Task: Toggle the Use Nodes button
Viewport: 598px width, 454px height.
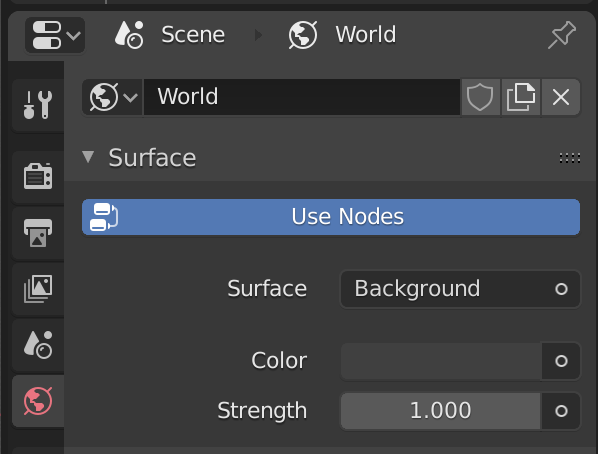Action: coord(331,217)
